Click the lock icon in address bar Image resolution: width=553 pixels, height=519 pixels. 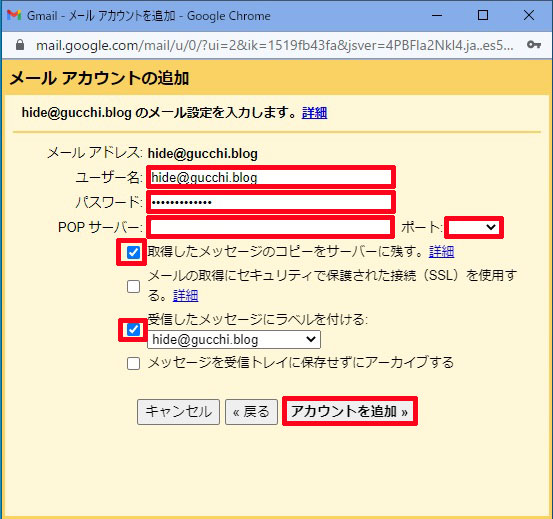pos(20,45)
